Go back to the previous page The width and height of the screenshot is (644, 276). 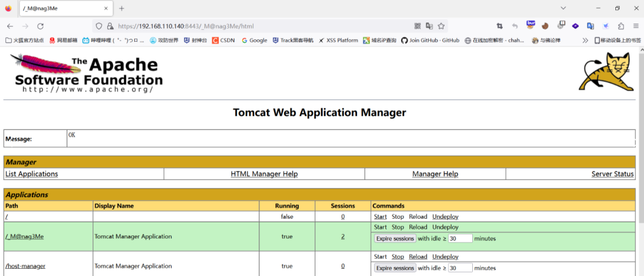10,26
